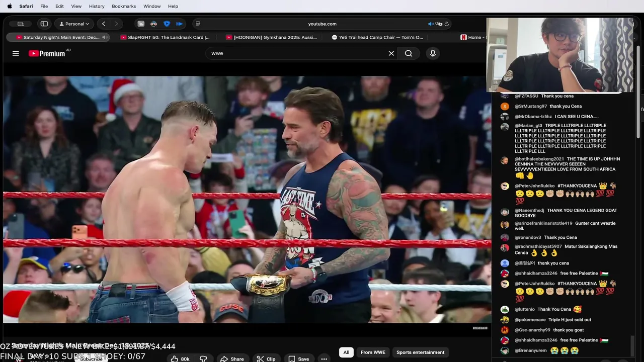Open the Netflix Home tab
Viewport: 644px width, 362px height.
pos(471,37)
